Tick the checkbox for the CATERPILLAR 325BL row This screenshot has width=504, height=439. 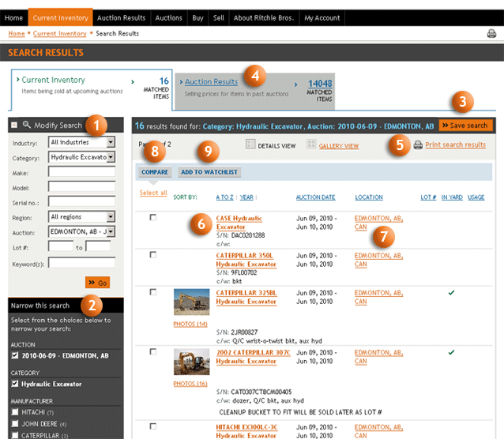[153, 292]
